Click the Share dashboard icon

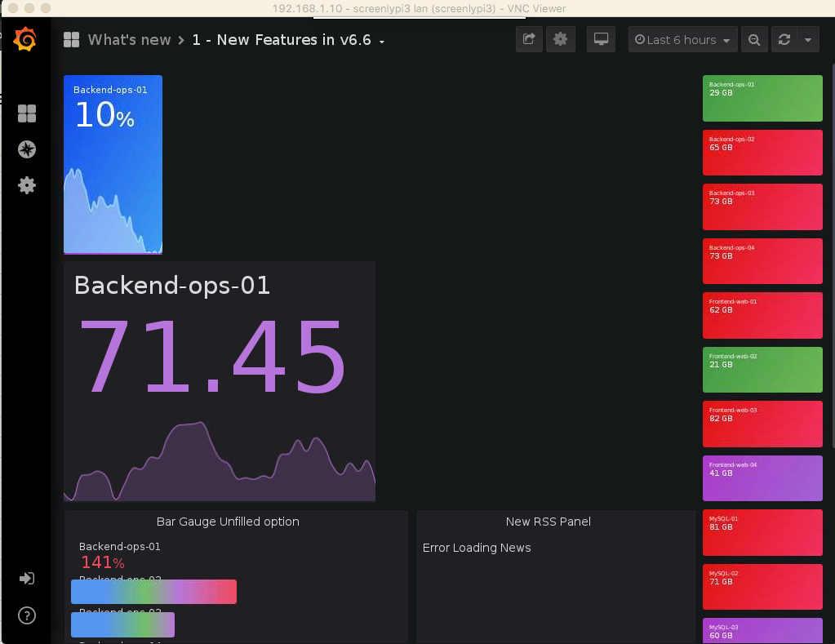pos(528,38)
